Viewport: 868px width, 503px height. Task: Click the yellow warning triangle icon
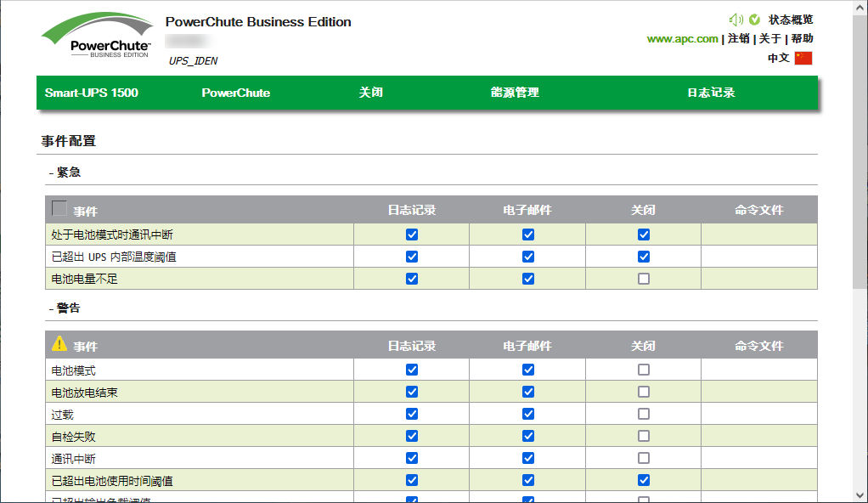coord(59,344)
